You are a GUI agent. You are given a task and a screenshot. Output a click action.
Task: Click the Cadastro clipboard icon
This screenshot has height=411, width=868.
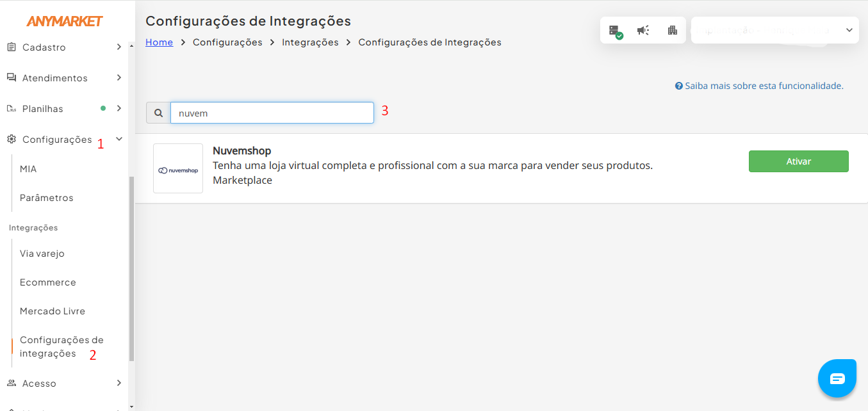pyautogui.click(x=12, y=47)
